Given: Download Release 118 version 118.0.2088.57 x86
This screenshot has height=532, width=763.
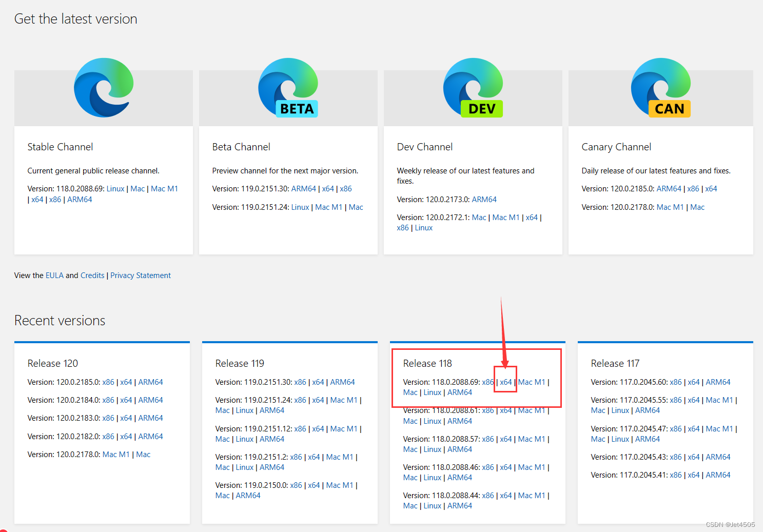Looking at the screenshot, I should point(488,439).
